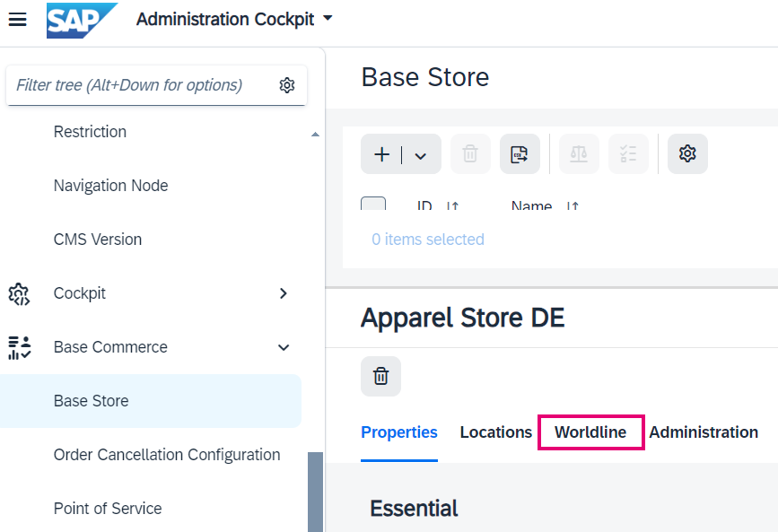Switch to the Locations tab
Screen dimensions: 778x532
click(x=496, y=432)
